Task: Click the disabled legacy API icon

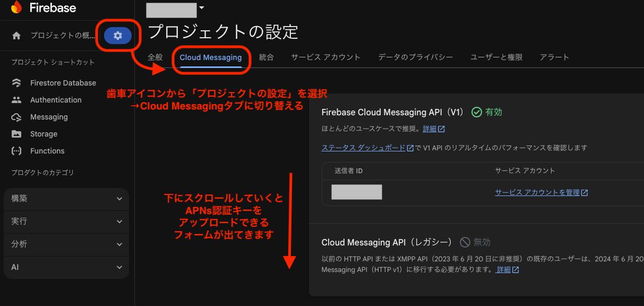Action: pos(465,242)
